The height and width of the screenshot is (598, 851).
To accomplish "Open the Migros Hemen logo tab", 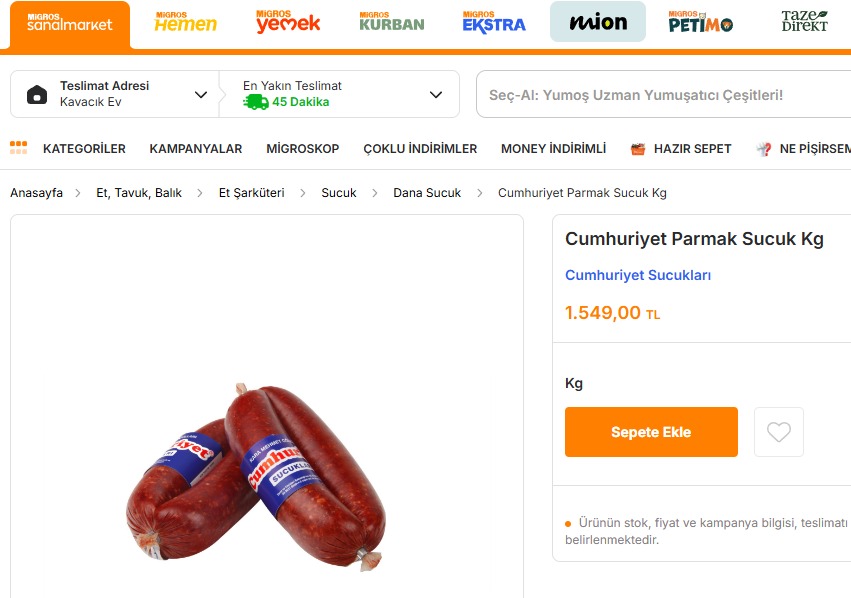I will (x=185, y=22).
